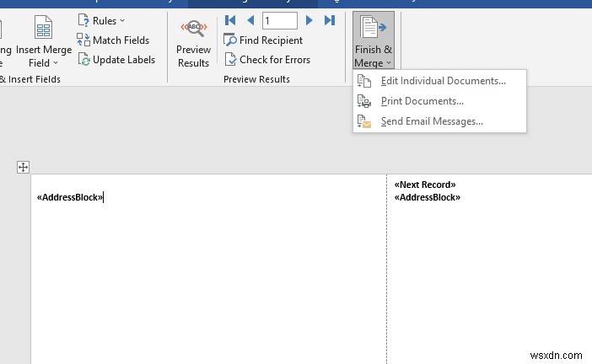Click Check for Errors icon
Screen dimensions: 592x364
pyautogui.click(x=230, y=59)
